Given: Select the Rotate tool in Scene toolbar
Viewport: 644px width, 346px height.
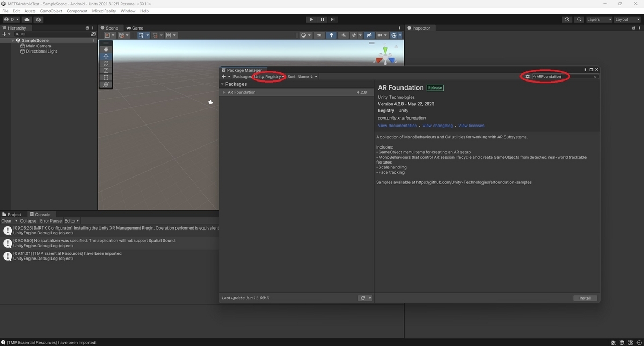Looking at the screenshot, I should [106, 63].
